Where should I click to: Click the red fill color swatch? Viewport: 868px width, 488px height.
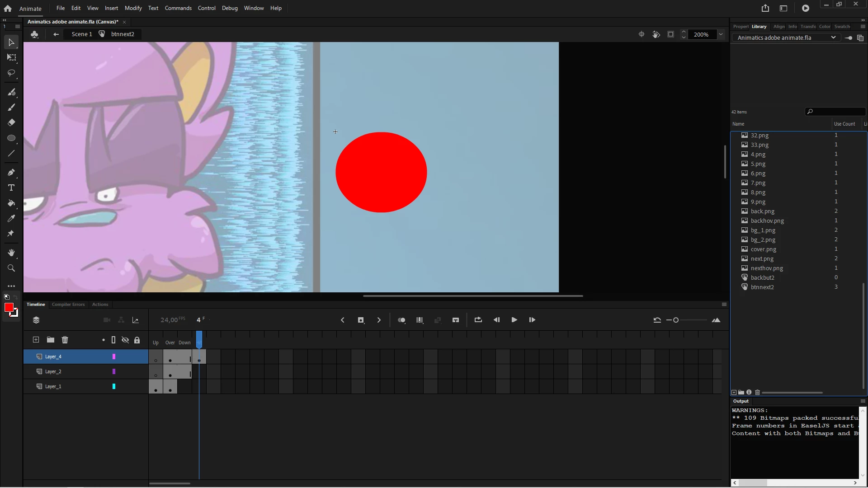(9, 308)
